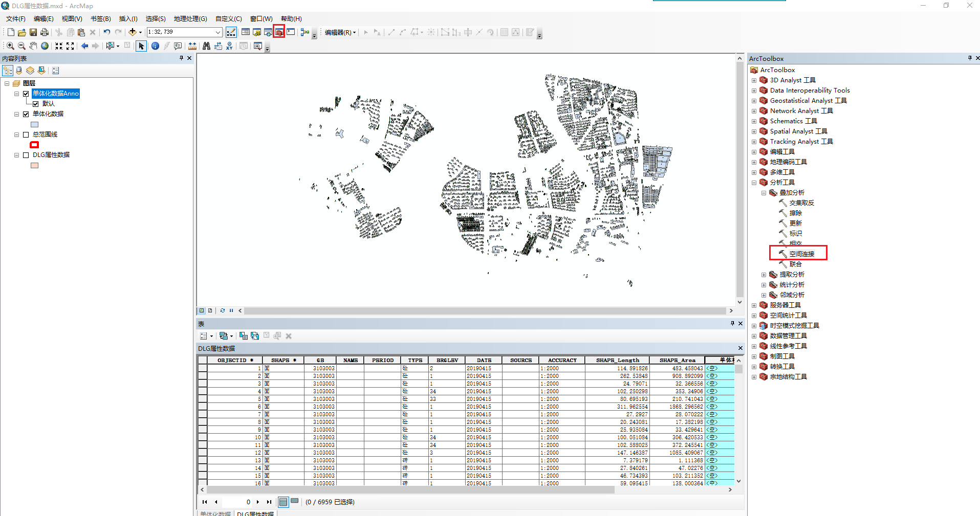This screenshot has height=516, width=980.
Task: Enable the 总范围线 layer checkbox
Action: 26,134
